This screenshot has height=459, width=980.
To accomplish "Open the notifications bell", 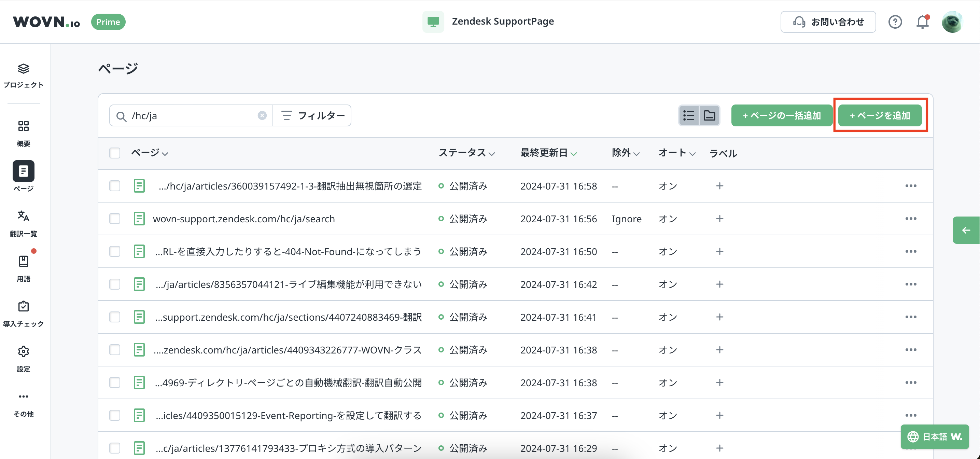I will 922,22.
